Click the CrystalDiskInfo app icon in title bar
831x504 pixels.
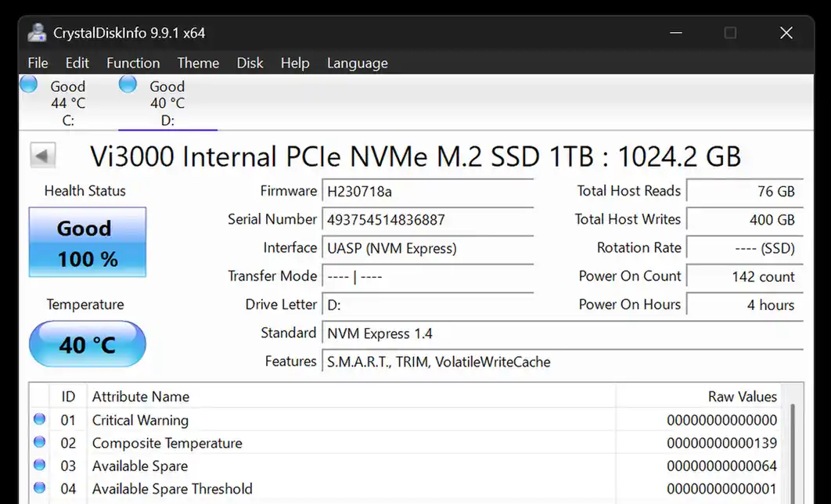click(37, 33)
